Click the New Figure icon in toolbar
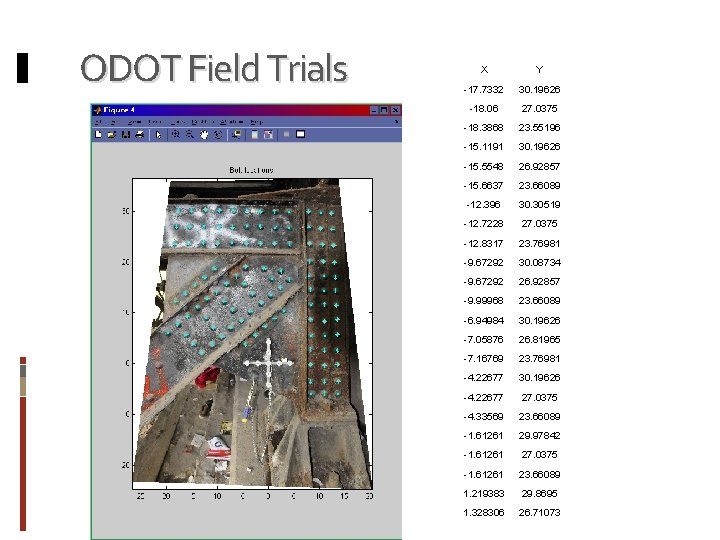The width and height of the screenshot is (720, 540). [x=98, y=135]
